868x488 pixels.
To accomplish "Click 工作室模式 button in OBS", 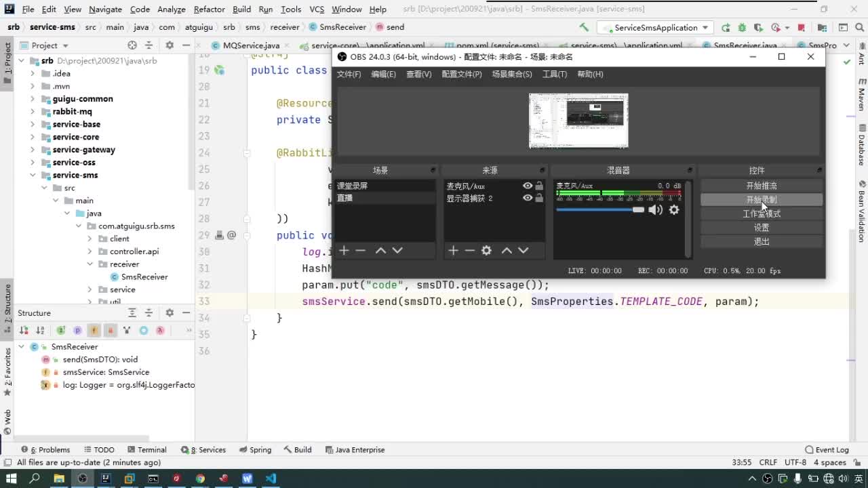I will pyautogui.click(x=762, y=213).
